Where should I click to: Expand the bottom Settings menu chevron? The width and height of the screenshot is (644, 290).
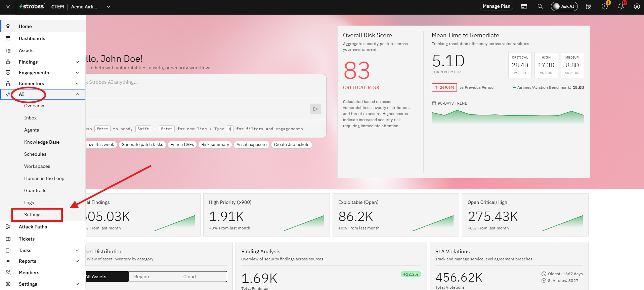point(77,284)
